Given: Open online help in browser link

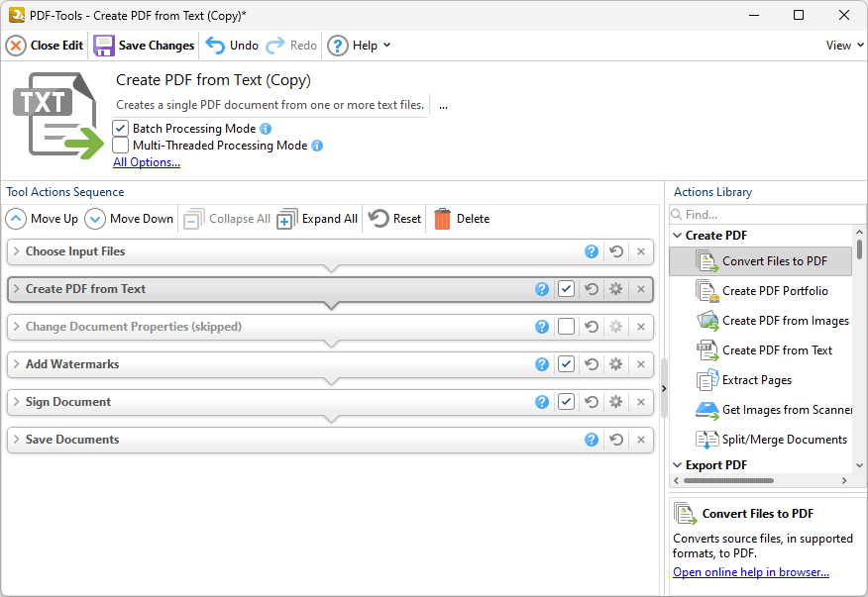Looking at the screenshot, I should (x=751, y=572).
